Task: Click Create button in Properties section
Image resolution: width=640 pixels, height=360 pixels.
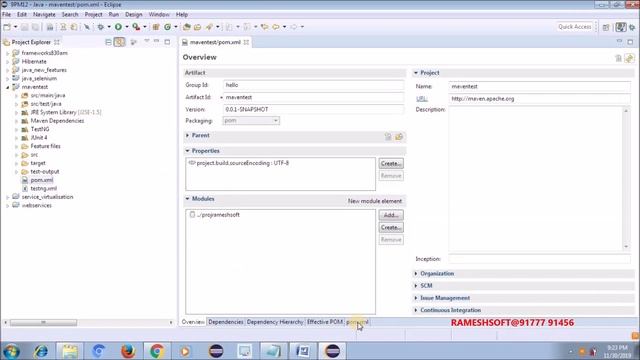Action: click(391, 163)
